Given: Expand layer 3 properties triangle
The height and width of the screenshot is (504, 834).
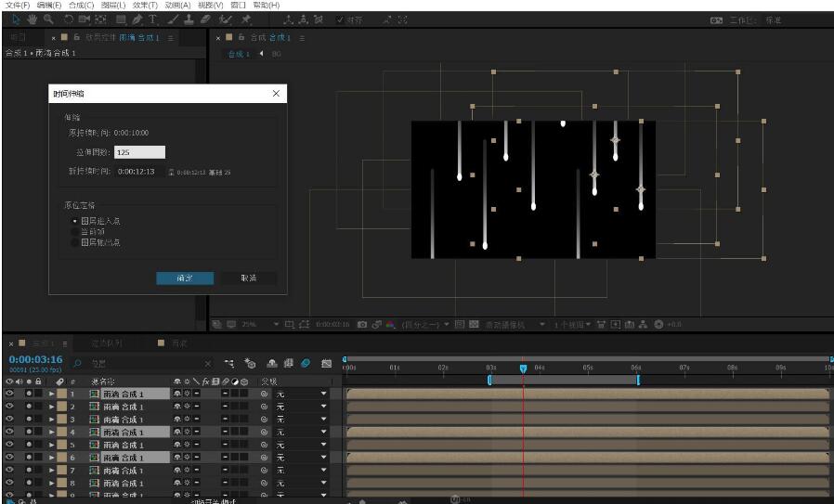Looking at the screenshot, I should (x=52, y=420).
